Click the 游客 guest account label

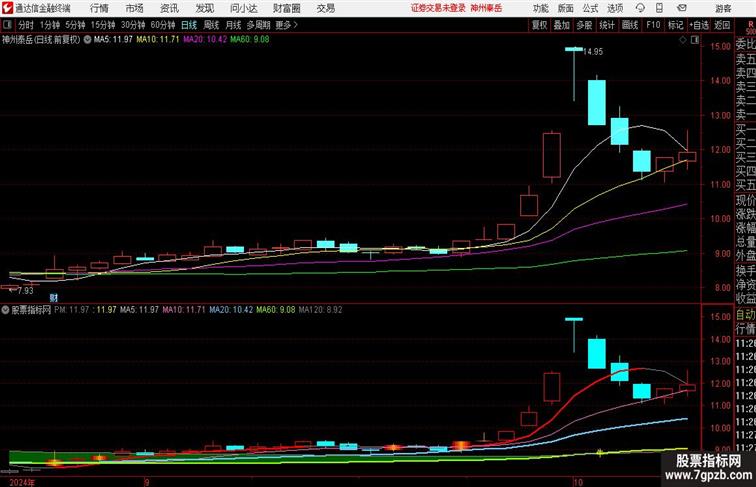(x=723, y=8)
